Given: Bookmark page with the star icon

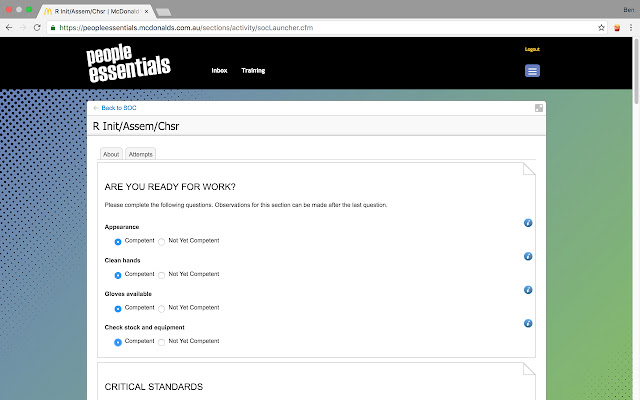Looking at the screenshot, I should pos(601,28).
